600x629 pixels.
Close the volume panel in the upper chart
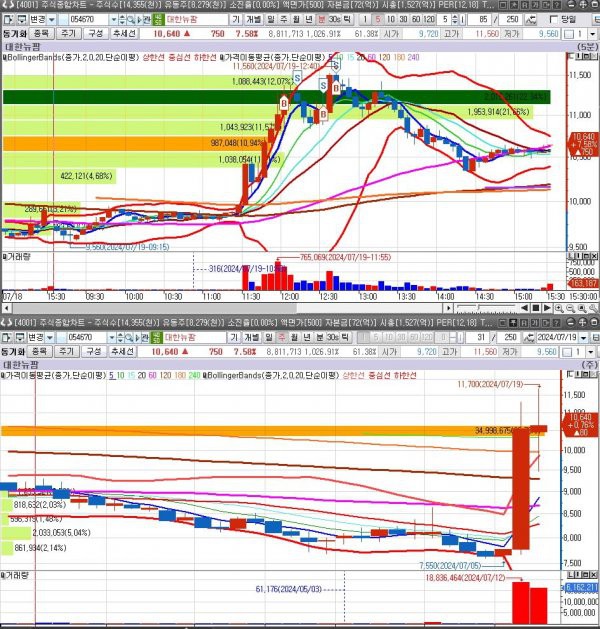pos(594,256)
